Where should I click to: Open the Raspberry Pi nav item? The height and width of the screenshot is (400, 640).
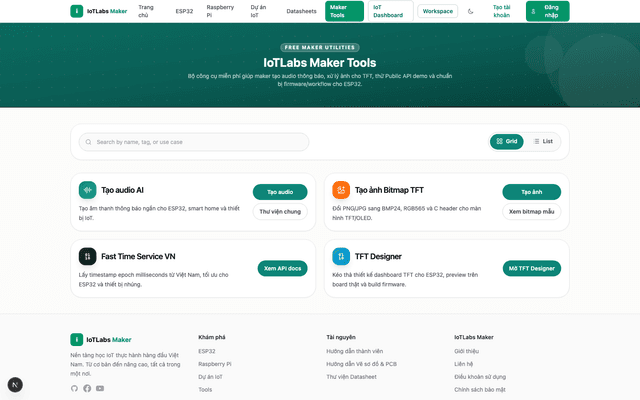click(x=220, y=11)
